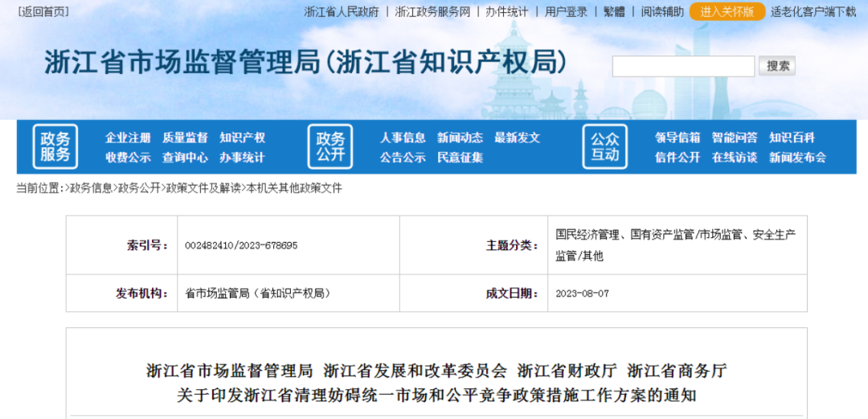Open 质量监督 menu item
Viewport: 868px width, 419px height.
pos(185,138)
